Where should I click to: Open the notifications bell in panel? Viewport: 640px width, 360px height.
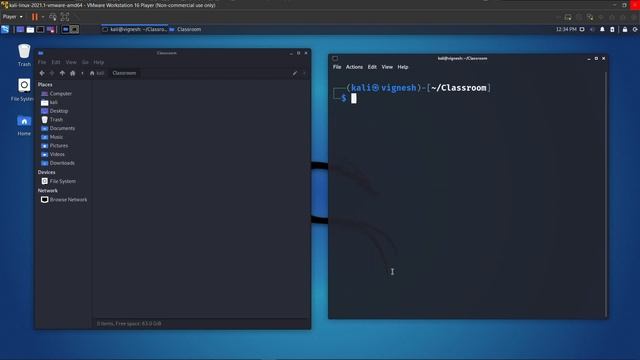click(x=602, y=29)
